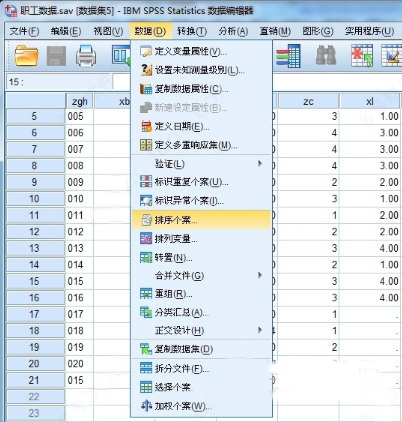Click the cell reference box showing 15
The width and height of the screenshot is (402, 422).
pos(58,82)
